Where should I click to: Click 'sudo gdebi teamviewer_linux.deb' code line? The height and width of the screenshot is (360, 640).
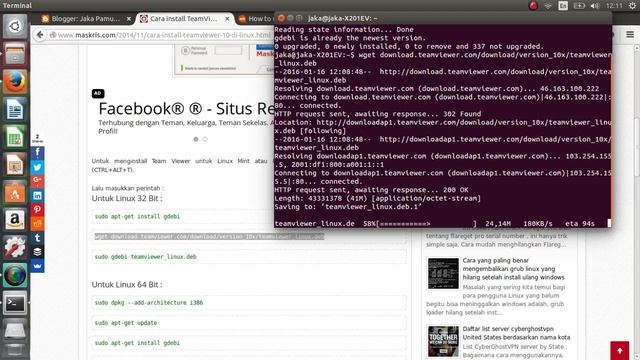pyautogui.click(x=145, y=257)
